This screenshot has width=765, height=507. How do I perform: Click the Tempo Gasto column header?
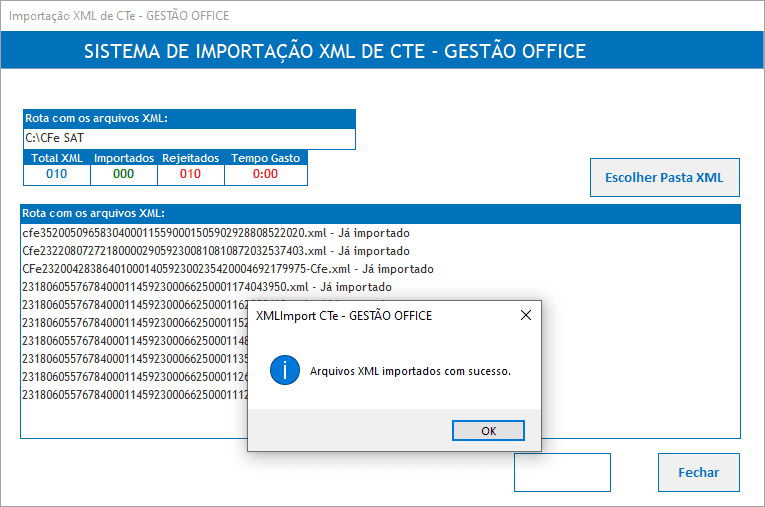point(265,158)
